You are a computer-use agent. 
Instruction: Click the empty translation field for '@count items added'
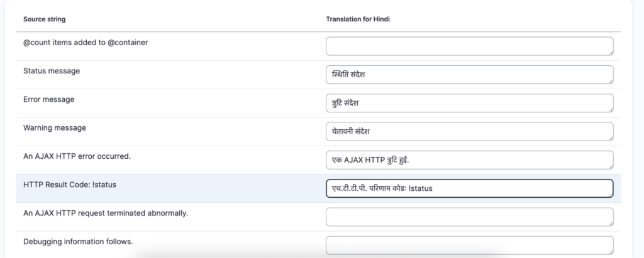tap(469, 46)
